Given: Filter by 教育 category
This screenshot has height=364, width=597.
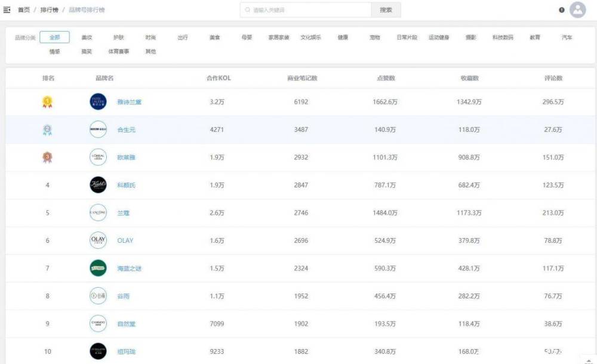Looking at the screenshot, I should coord(535,38).
